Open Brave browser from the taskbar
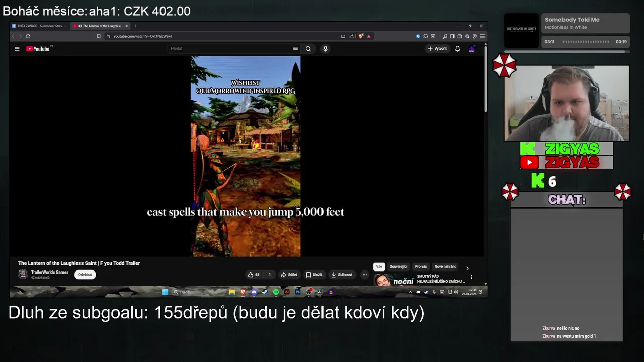The height and width of the screenshot is (362, 644). coord(243,292)
